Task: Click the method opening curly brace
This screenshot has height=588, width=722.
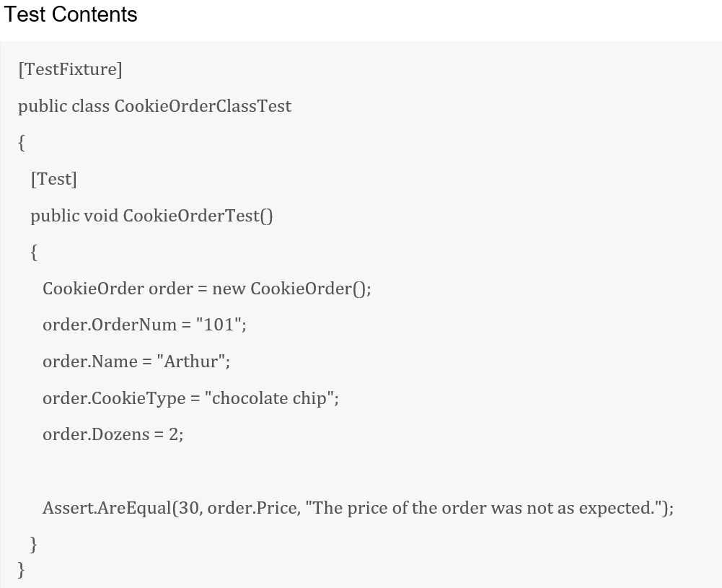Action: click(34, 253)
